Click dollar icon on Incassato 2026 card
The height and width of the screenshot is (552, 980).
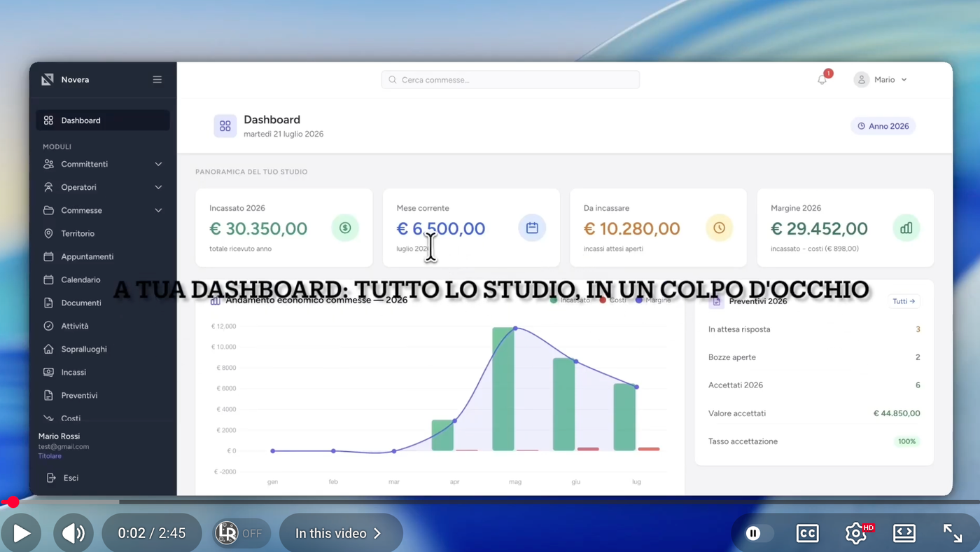coord(345,228)
